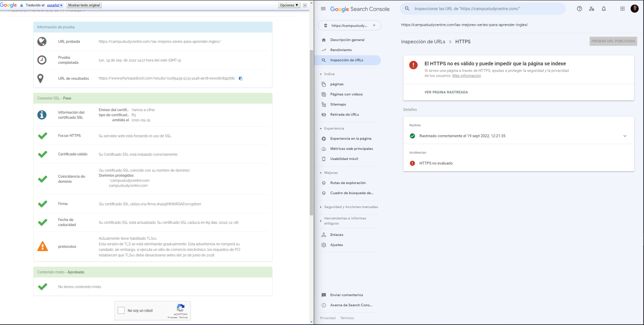The width and height of the screenshot is (644, 325).
Task: Click VER PÁGINA RASTREADA button
Action: pos(446,92)
